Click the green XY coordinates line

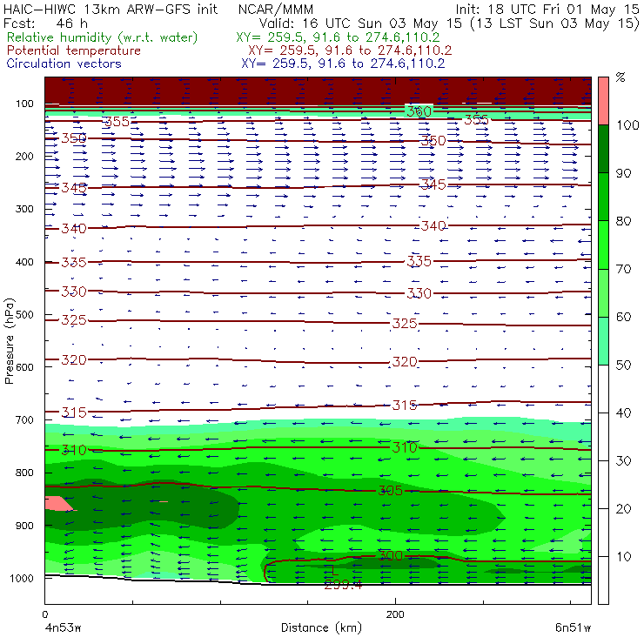tap(338, 37)
